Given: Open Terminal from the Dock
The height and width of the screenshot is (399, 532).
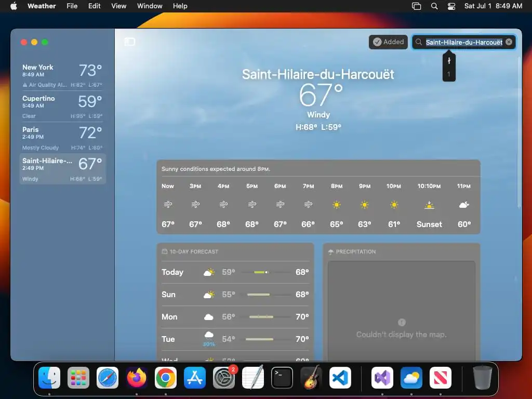Looking at the screenshot, I should coord(282,378).
